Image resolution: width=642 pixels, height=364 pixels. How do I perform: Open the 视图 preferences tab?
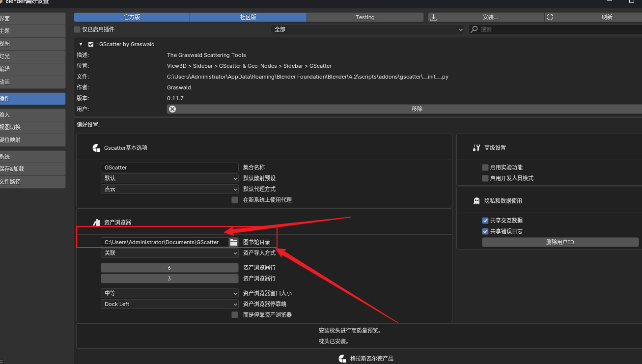[x=32, y=44]
